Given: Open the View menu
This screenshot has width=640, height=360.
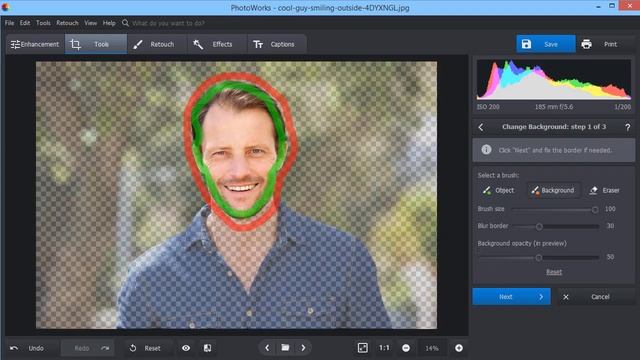Looking at the screenshot, I should click(x=91, y=23).
